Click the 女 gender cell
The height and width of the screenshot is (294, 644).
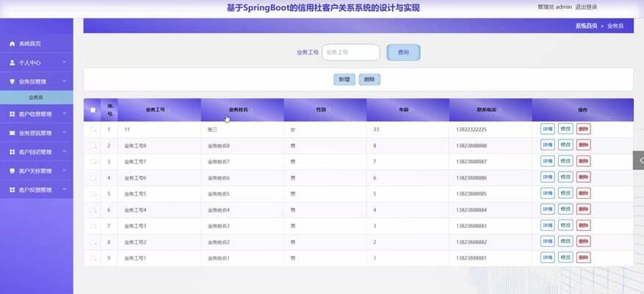pyautogui.click(x=293, y=130)
